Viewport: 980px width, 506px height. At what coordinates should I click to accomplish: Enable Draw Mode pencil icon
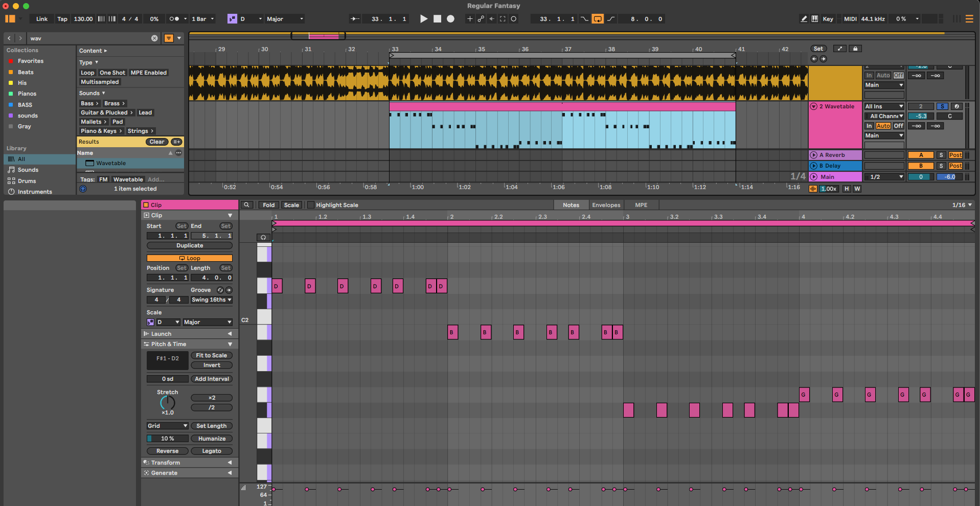(804, 19)
